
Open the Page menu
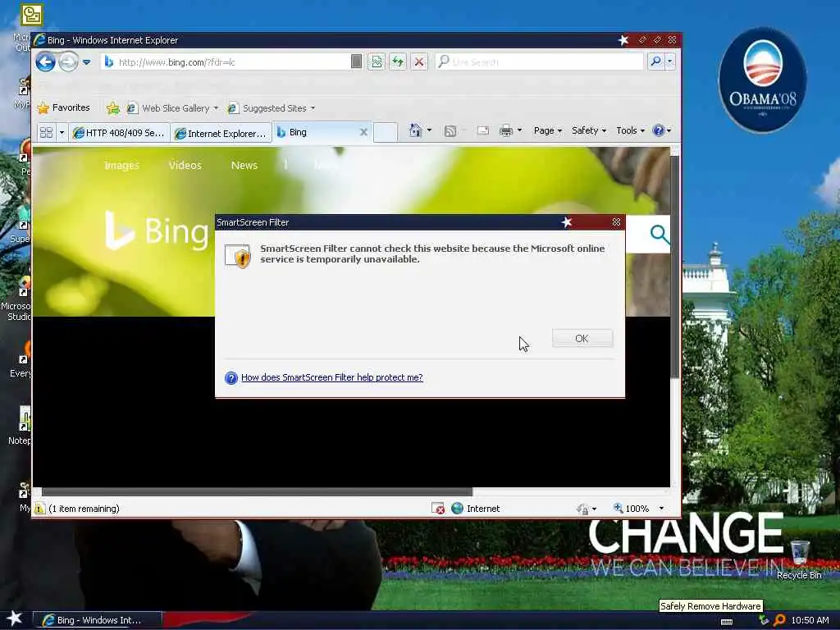[x=547, y=130]
